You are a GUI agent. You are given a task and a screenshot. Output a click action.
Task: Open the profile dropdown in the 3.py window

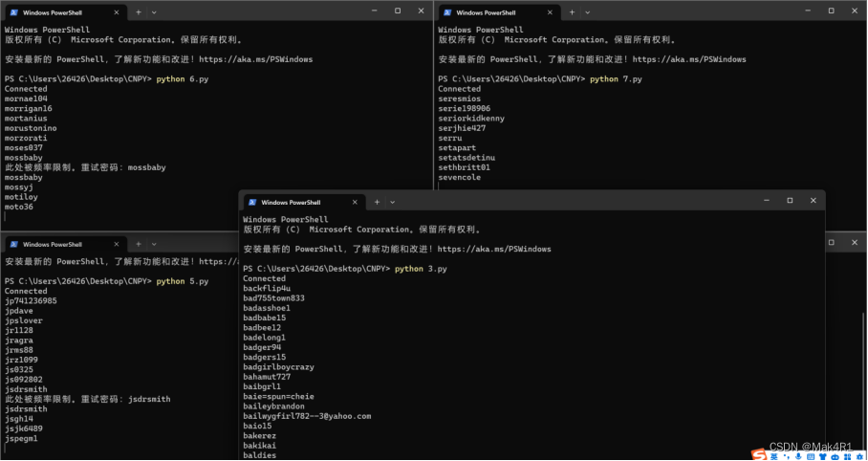point(393,202)
